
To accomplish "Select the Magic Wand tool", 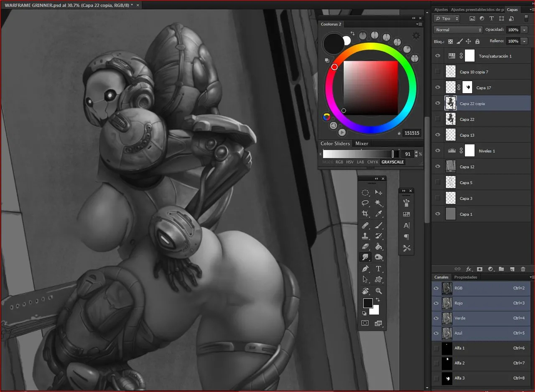I will [379, 203].
